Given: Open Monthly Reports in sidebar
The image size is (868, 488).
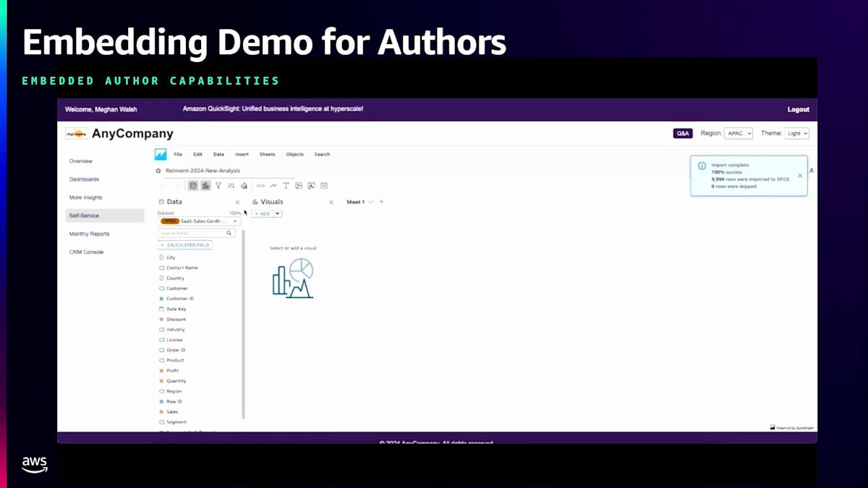Looking at the screenshot, I should click(x=89, y=234).
